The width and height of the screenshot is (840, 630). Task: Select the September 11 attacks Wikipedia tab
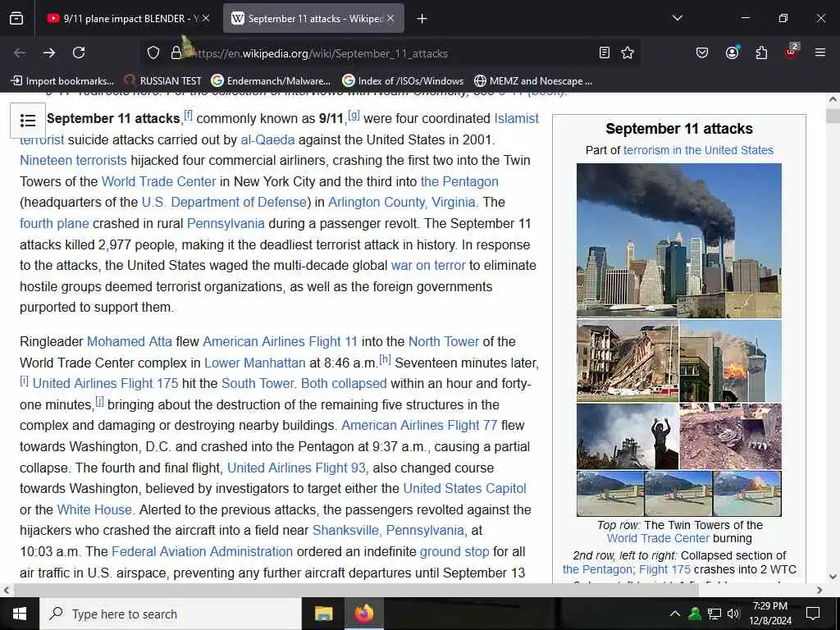pyautogui.click(x=313, y=19)
